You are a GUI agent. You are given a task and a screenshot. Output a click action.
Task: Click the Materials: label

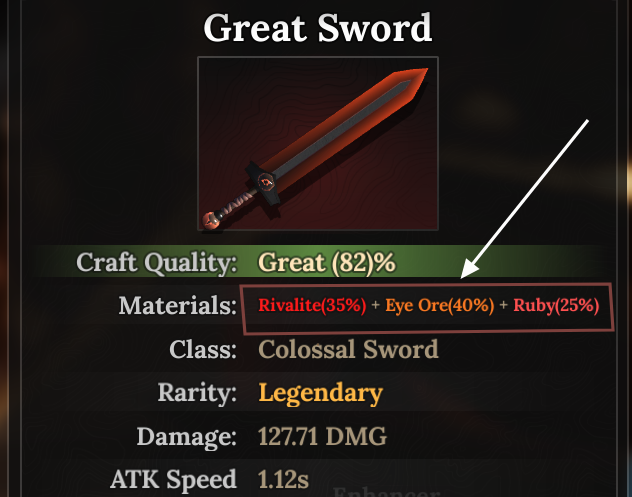[x=177, y=305]
